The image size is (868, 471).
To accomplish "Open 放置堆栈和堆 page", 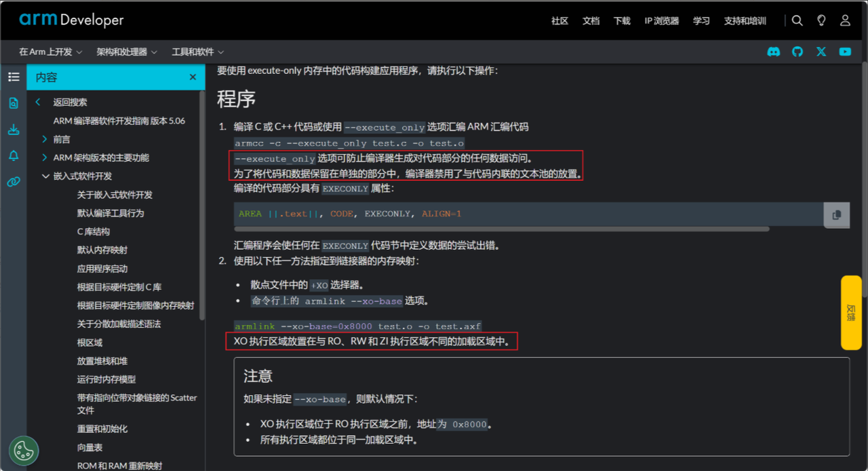I will tap(102, 361).
